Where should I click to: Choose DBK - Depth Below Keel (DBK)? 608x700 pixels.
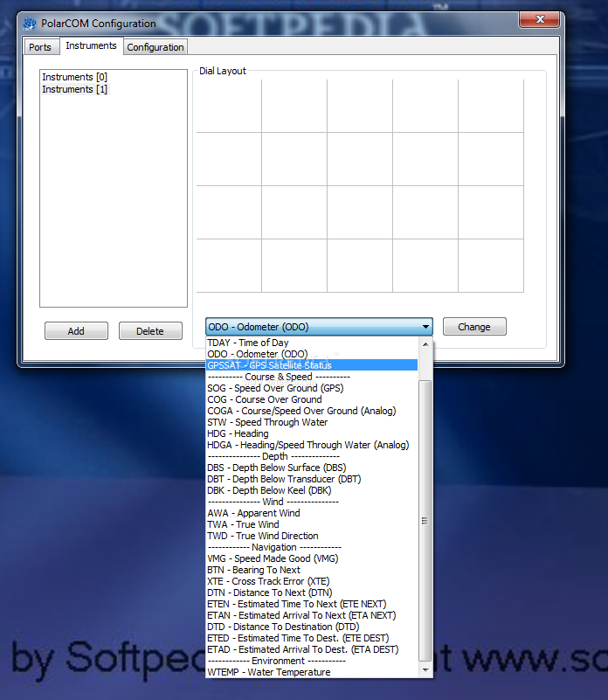[312, 490]
